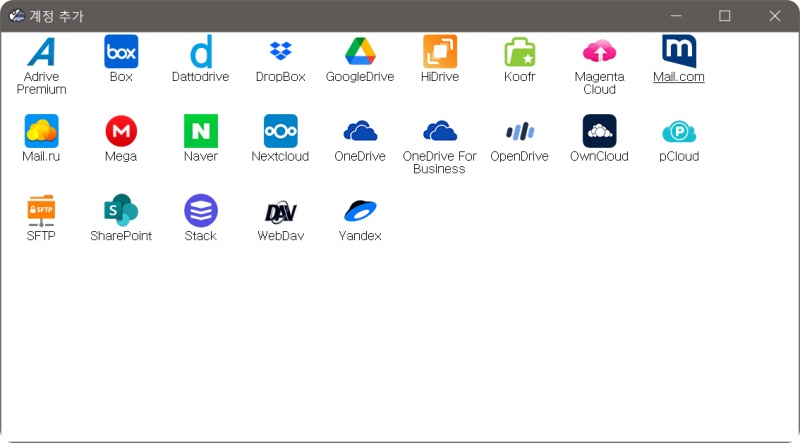Add a GoogleDrive account via its icon

click(360, 52)
